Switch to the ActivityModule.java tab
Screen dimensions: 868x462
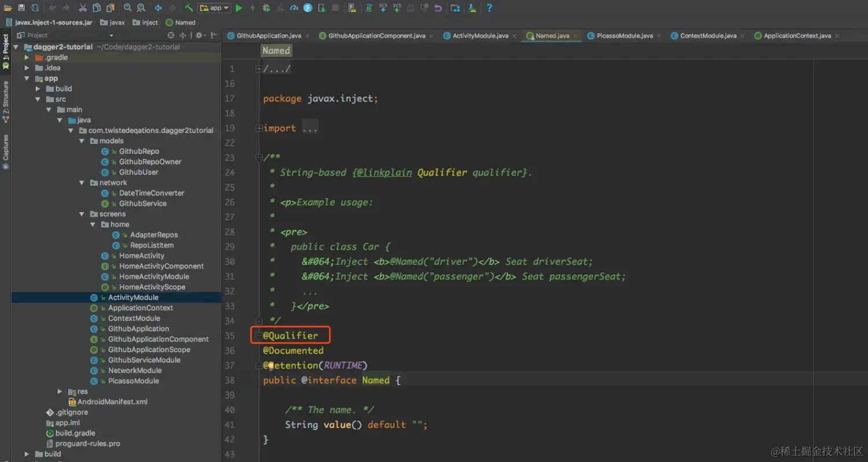(480, 36)
